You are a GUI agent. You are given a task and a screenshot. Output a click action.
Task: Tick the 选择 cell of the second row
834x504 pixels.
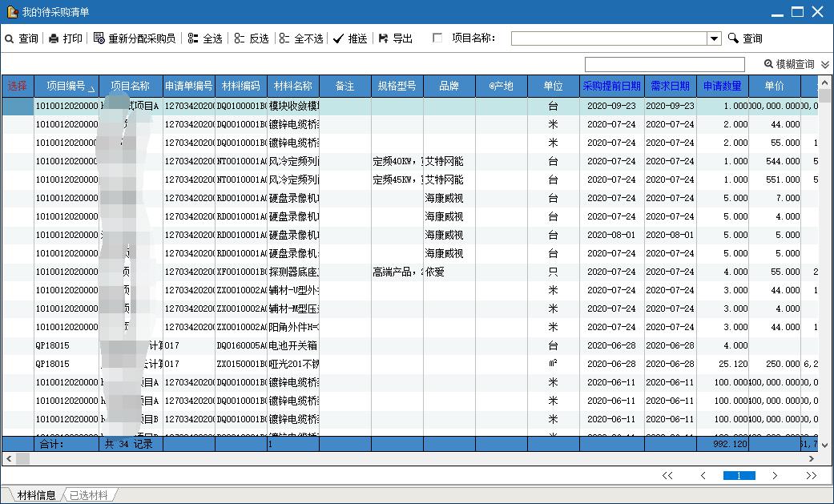pos(17,124)
